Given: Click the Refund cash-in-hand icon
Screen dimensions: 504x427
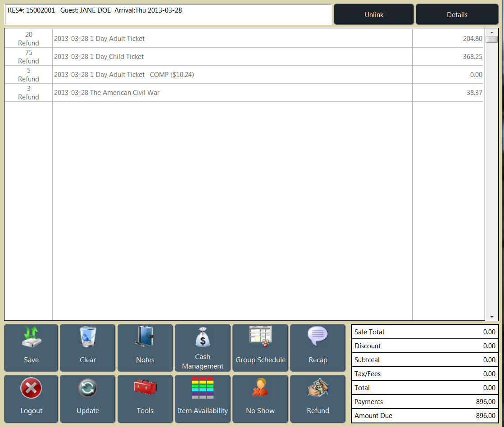Looking at the screenshot, I should click(318, 388).
